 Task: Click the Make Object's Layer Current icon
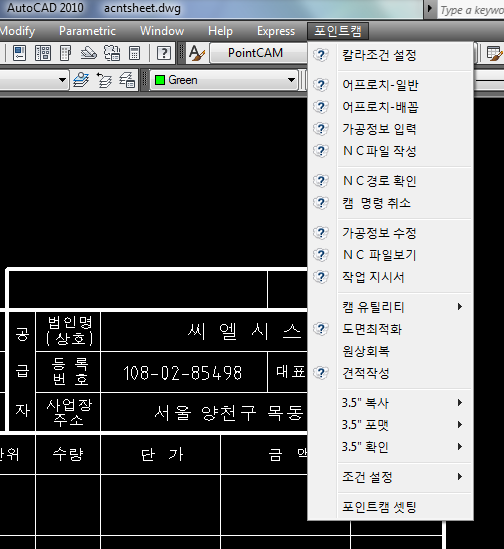coord(81,80)
